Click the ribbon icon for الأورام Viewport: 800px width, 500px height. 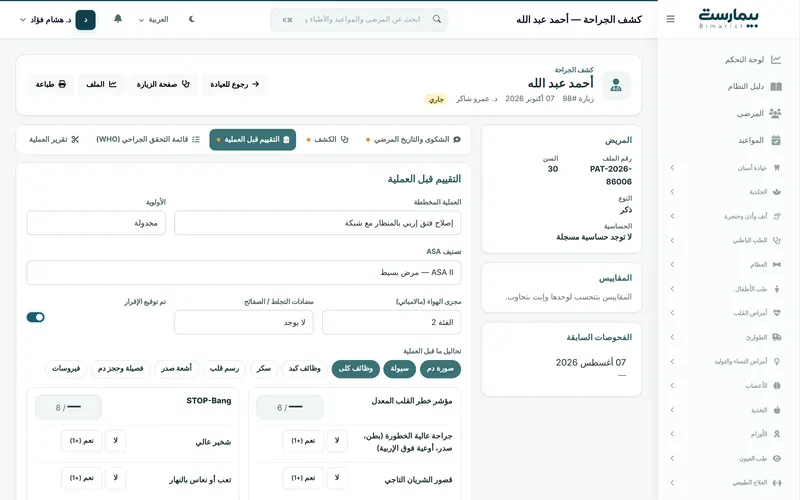(777, 434)
